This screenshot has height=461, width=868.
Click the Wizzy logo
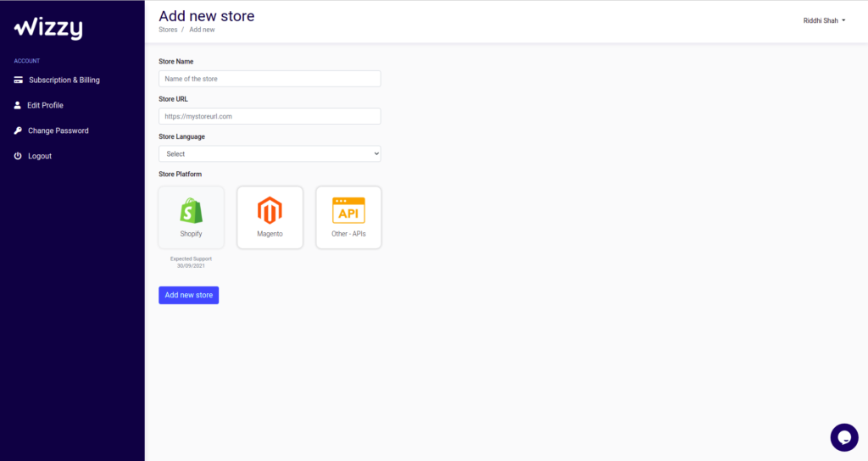(x=48, y=28)
